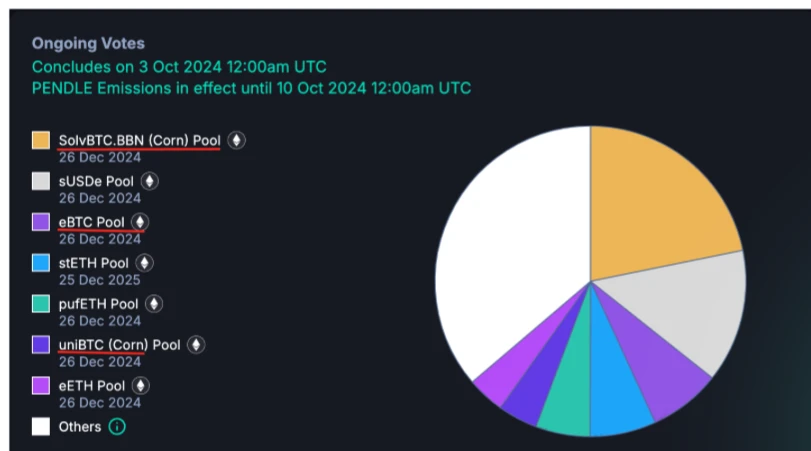Screen dimensions: 811x451
Task: Open the SolvBTC.BBN (Corn) Pool link
Action: (139, 140)
